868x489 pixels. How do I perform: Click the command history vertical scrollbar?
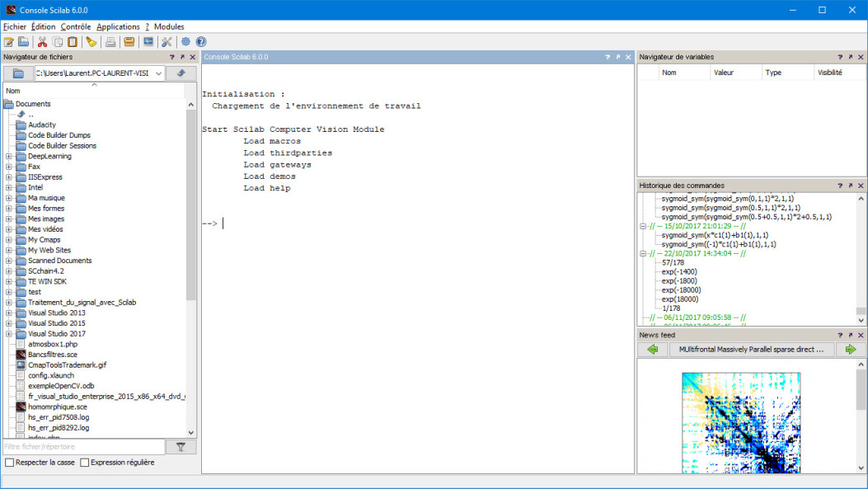pyautogui.click(x=861, y=259)
